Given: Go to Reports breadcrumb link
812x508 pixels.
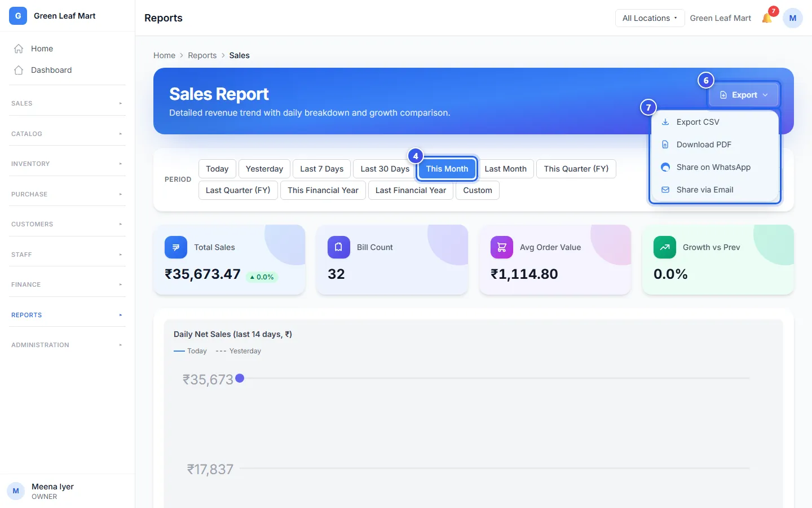Looking at the screenshot, I should 202,55.
